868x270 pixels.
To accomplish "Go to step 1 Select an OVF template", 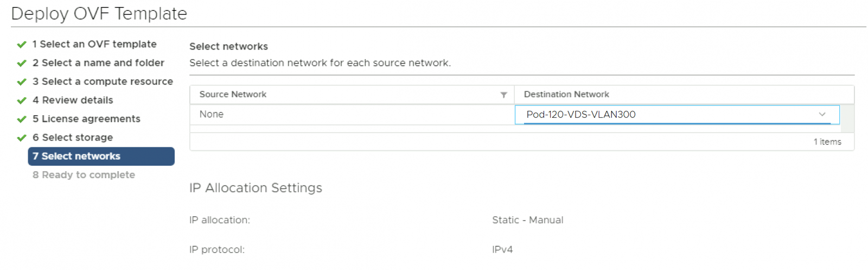I will pos(94,44).
